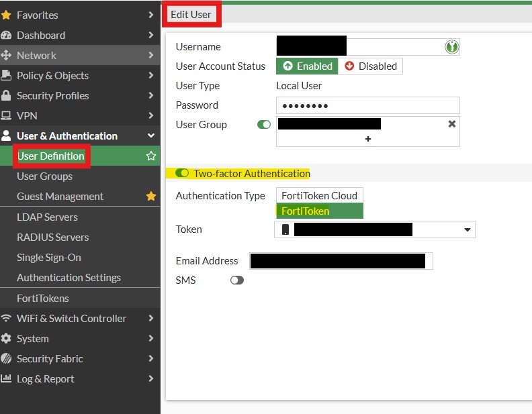Click the Security Profiles lock icon

[6, 95]
